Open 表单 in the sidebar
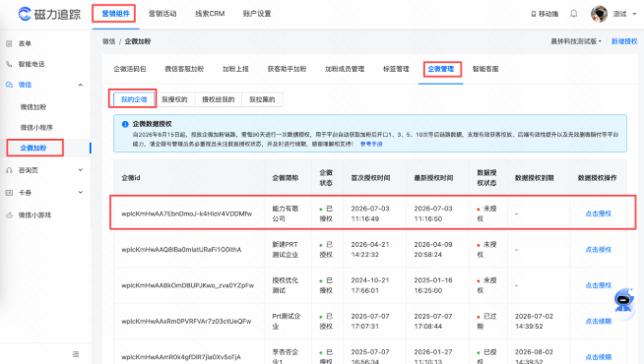 click(x=25, y=43)
